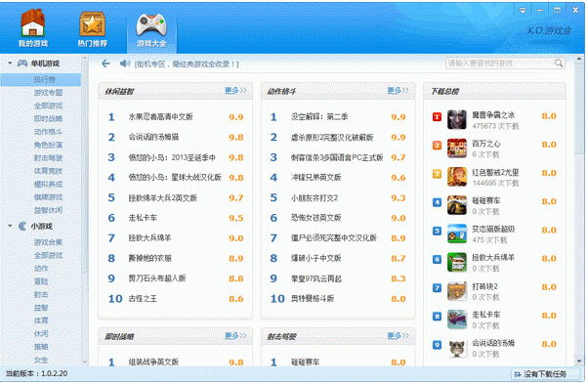
Task: Open 水果忍者高清中文版 in 休闲益智
Action: [160, 116]
